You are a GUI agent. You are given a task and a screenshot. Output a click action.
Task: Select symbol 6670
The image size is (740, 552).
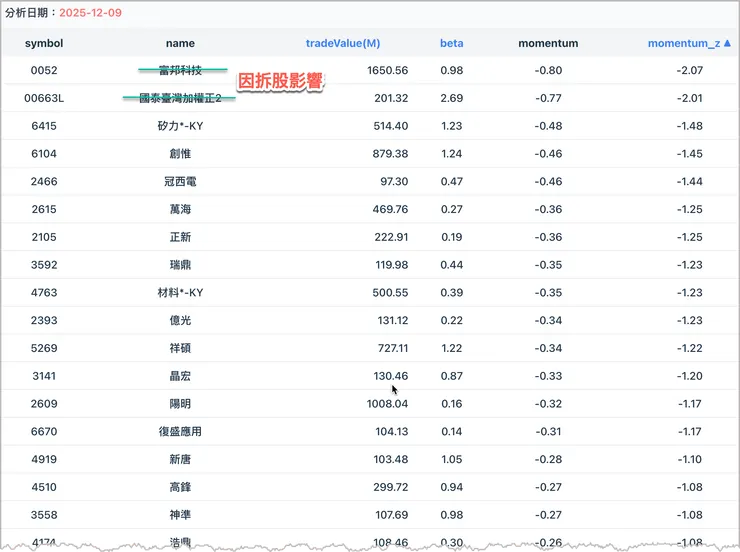[44, 432]
